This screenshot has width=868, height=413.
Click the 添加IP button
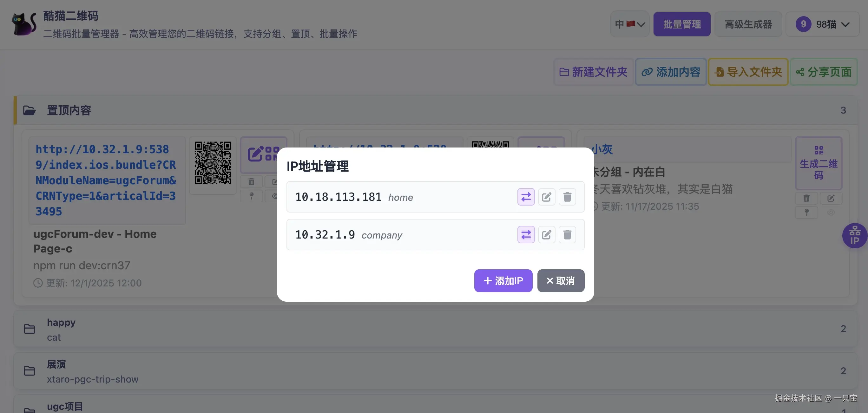[x=503, y=281]
